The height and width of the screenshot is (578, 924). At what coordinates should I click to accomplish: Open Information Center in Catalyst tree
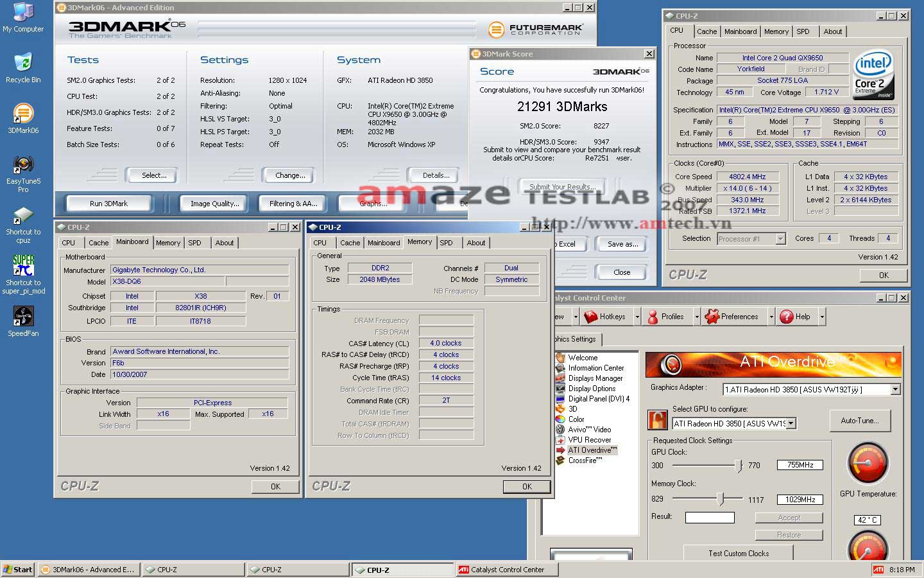pos(595,368)
